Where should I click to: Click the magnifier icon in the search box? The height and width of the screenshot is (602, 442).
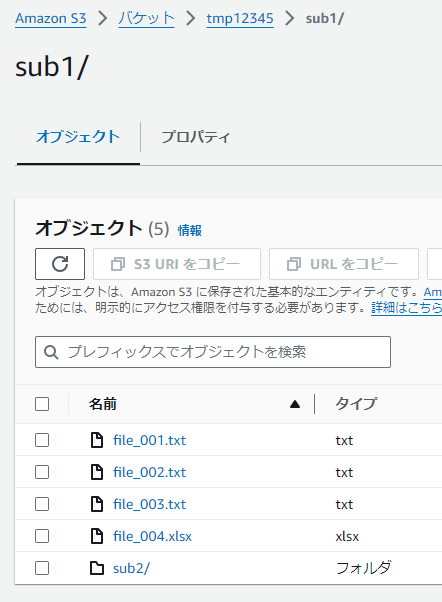pyautogui.click(x=51, y=352)
